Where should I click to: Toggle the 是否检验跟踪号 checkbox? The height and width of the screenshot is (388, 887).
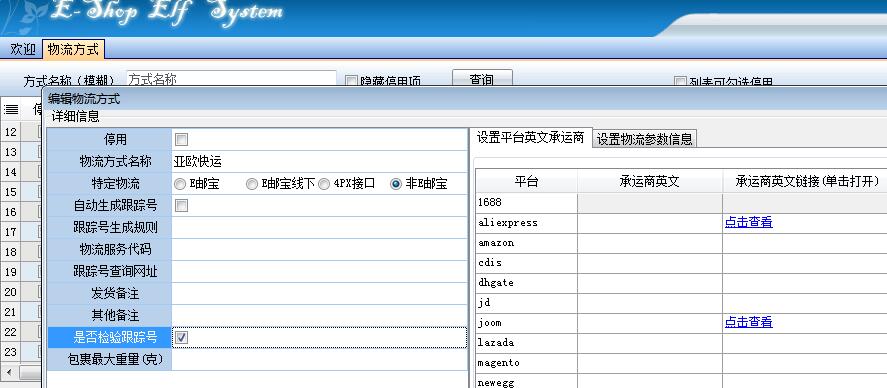182,338
